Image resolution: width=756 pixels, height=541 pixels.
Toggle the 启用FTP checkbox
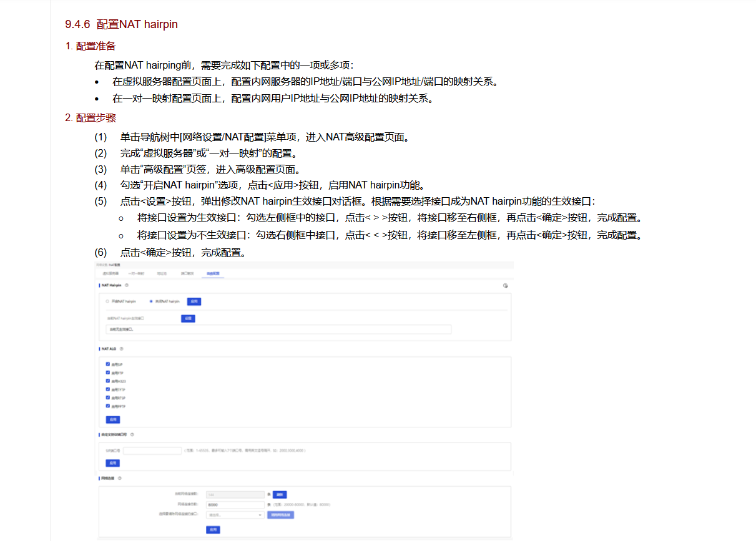(x=108, y=373)
